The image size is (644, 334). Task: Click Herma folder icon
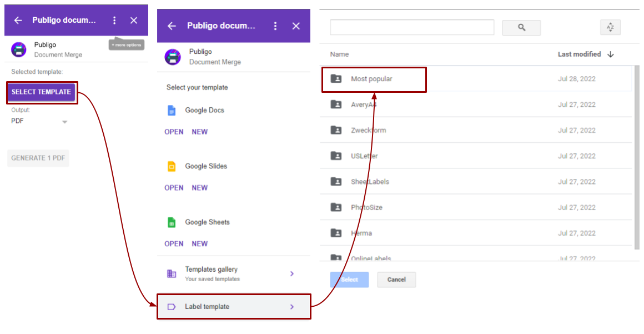click(336, 233)
